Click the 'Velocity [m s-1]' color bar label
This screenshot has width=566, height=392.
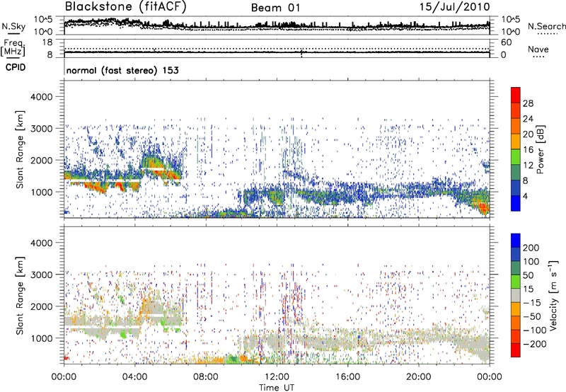pos(553,295)
